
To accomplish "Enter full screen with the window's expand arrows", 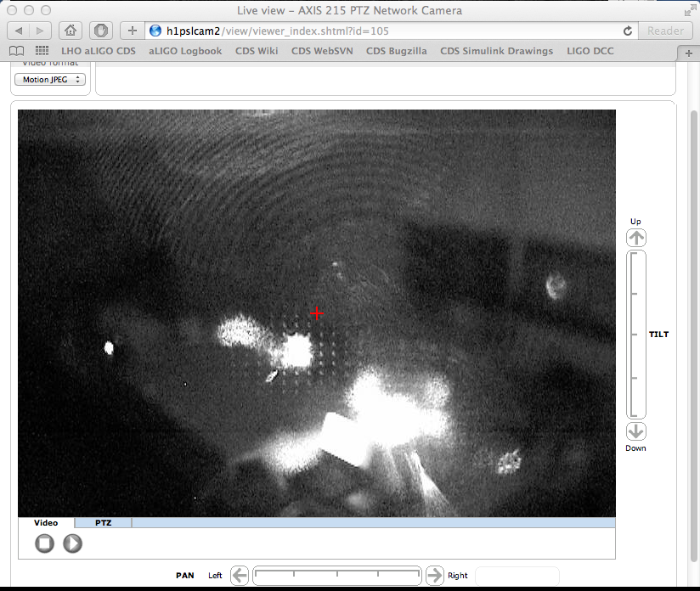I will coord(690,10).
